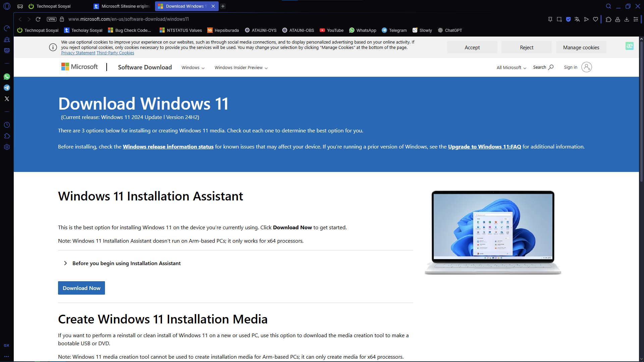This screenshot has width=644, height=362.
Task: Expand Before you begin using Installation Assistant
Action: click(122, 263)
